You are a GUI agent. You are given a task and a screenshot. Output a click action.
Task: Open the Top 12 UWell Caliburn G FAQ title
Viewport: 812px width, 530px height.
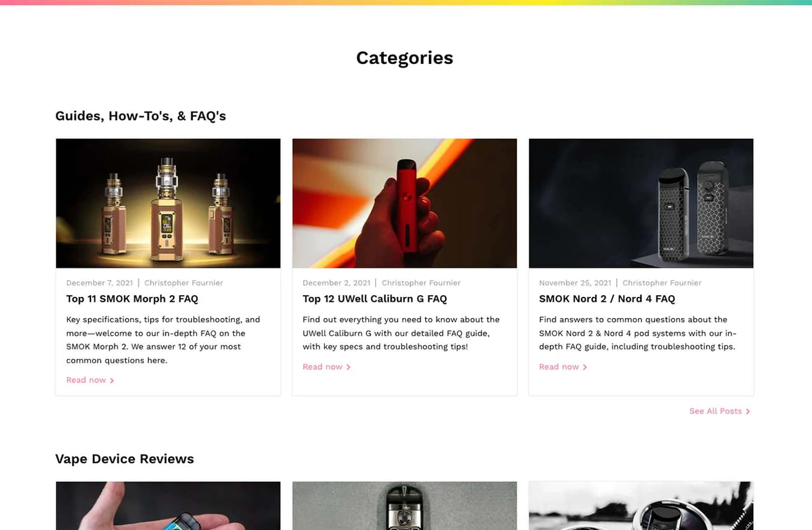pos(374,299)
